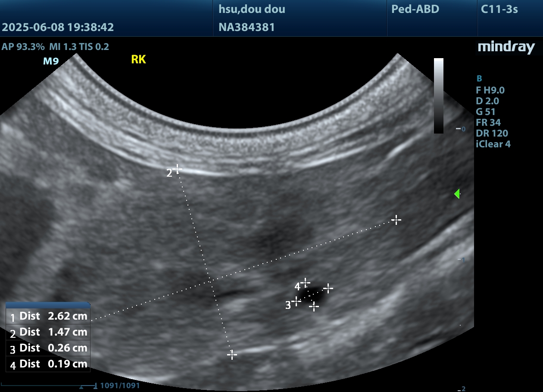Click the patient name hsu,dou dou
This screenshot has width=543, height=392.
click(252, 9)
